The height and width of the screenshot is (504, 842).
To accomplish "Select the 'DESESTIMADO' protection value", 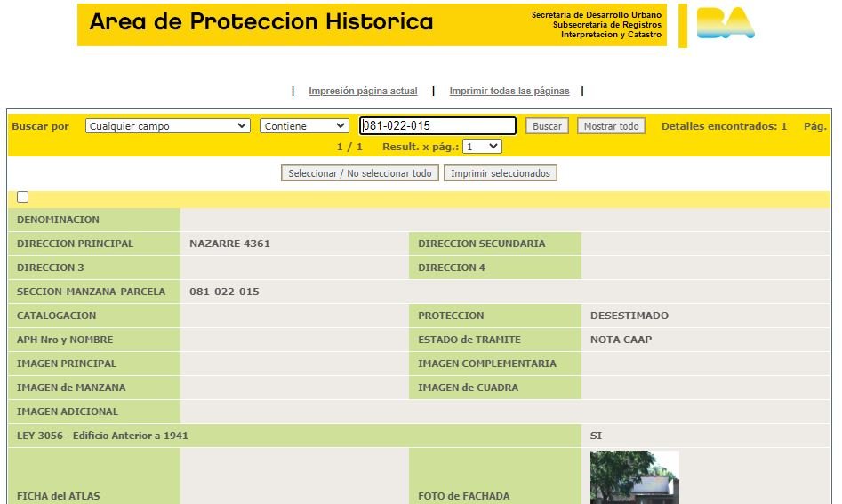I will tap(629, 316).
